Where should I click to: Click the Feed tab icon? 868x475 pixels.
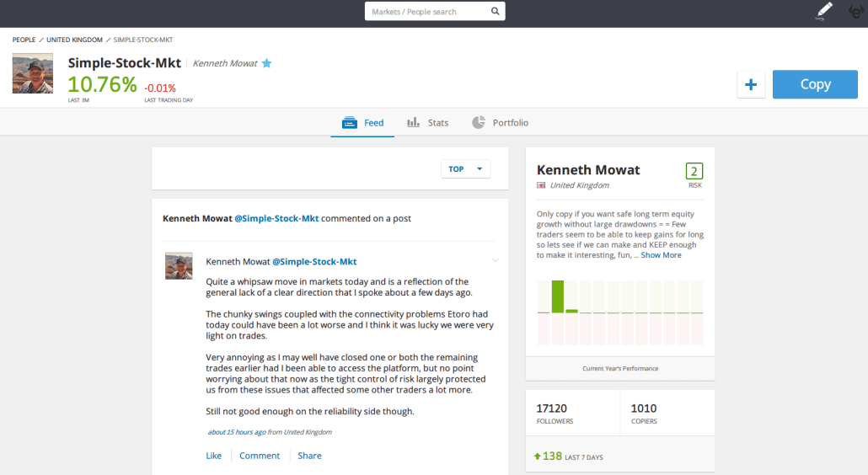pyautogui.click(x=349, y=123)
